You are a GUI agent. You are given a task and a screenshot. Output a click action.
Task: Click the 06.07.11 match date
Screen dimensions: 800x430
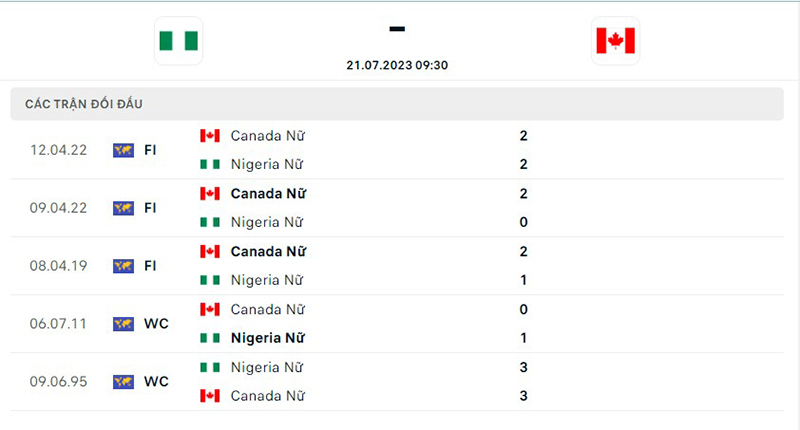pyautogui.click(x=58, y=324)
